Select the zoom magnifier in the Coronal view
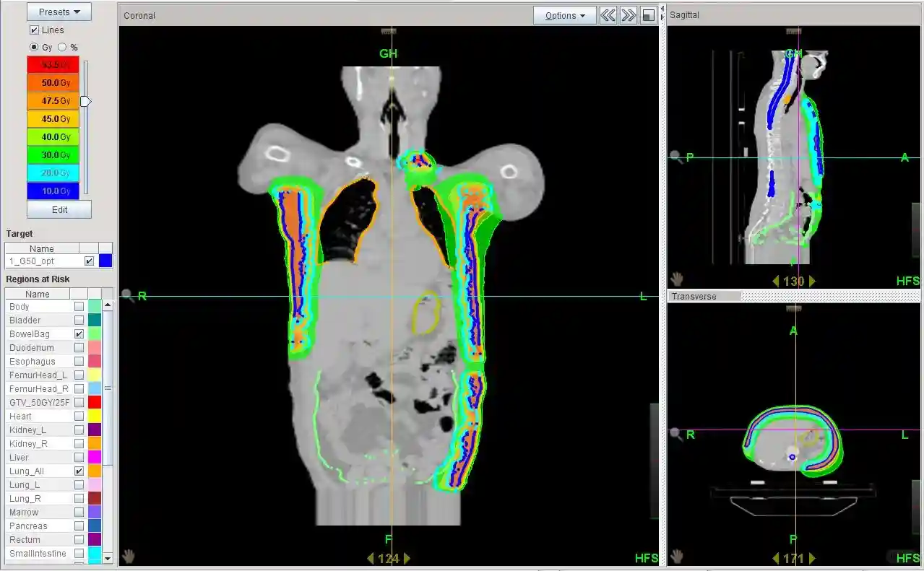The image size is (924, 571). click(x=128, y=295)
